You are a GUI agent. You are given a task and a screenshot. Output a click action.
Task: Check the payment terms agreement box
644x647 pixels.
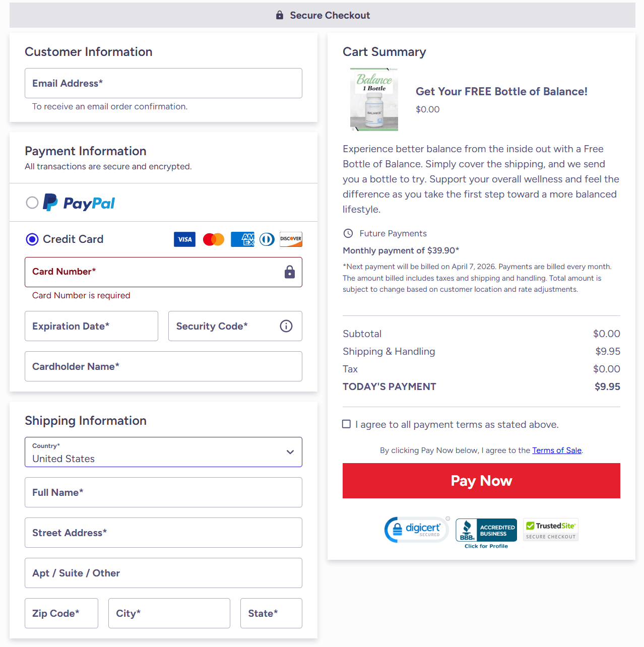coord(346,424)
